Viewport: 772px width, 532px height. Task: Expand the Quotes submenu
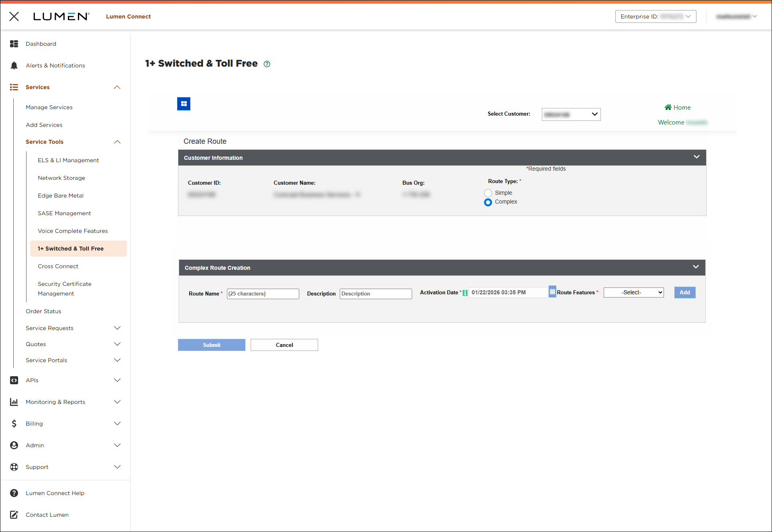[x=117, y=344]
